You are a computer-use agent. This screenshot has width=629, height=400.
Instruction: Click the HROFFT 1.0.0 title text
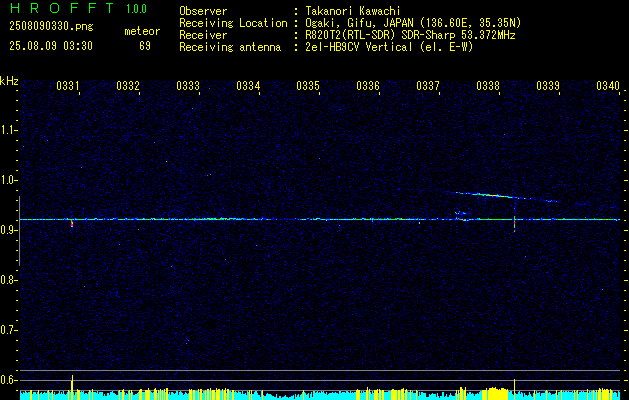click(x=79, y=8)
